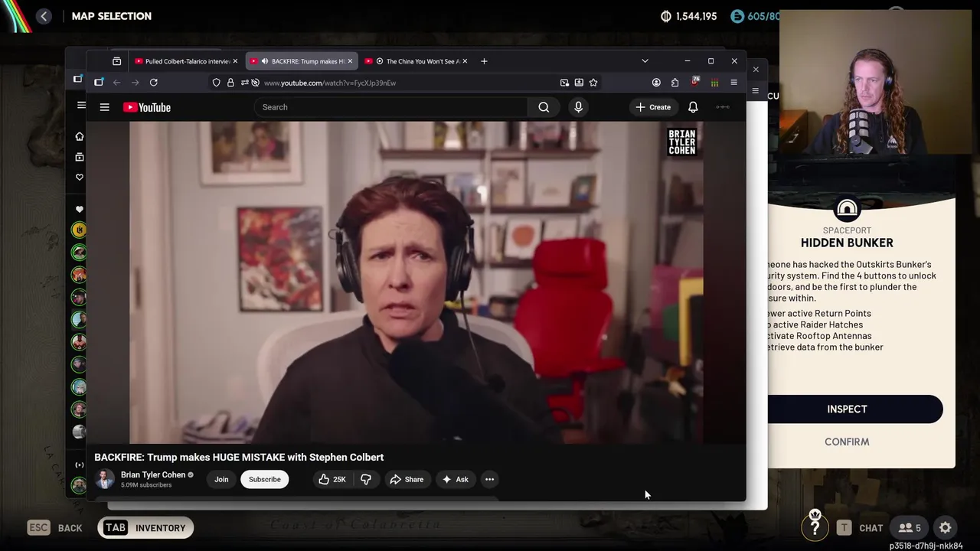The image size is (980, 551).
Task: Open the Create dropdown on YouTube
Action: pyautogui.click(x=652, y=107)
